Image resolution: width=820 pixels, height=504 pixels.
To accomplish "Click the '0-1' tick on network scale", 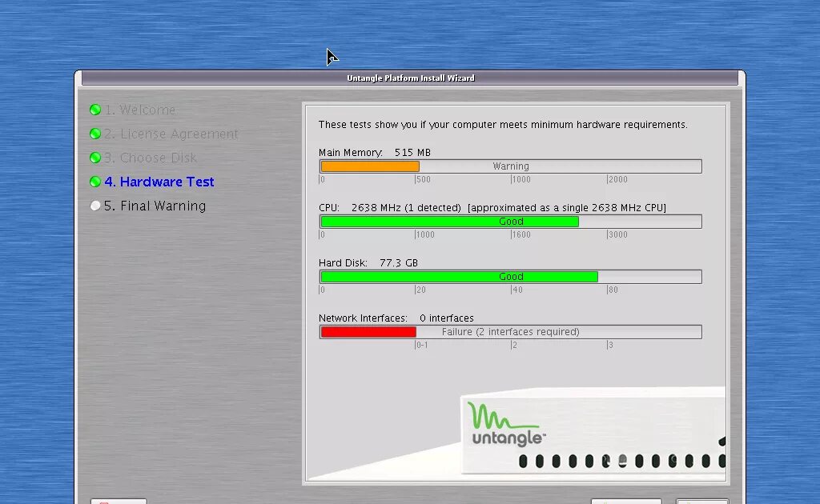I will pyautogui.click(x=422, y=346).
